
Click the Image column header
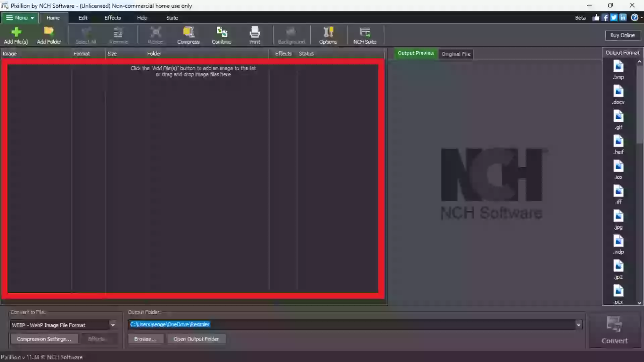(x=36, y=54)
